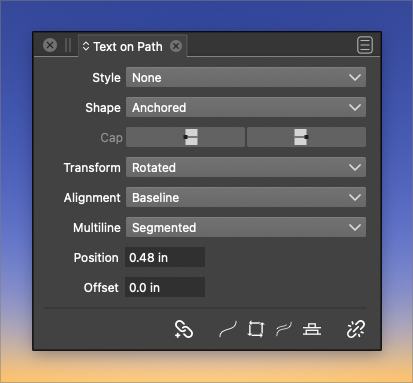Toggle the right Cap style button
The image size is (413, 383).
pos(306,137)
